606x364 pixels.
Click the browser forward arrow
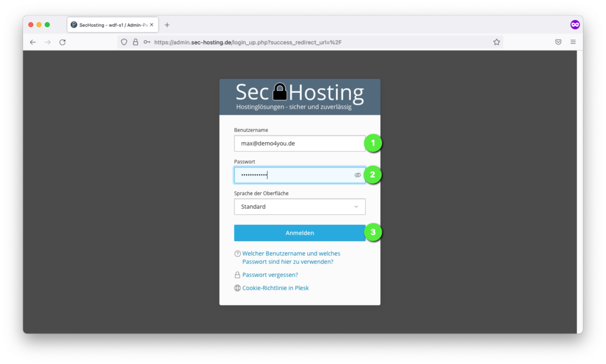[x=47, y=42]
